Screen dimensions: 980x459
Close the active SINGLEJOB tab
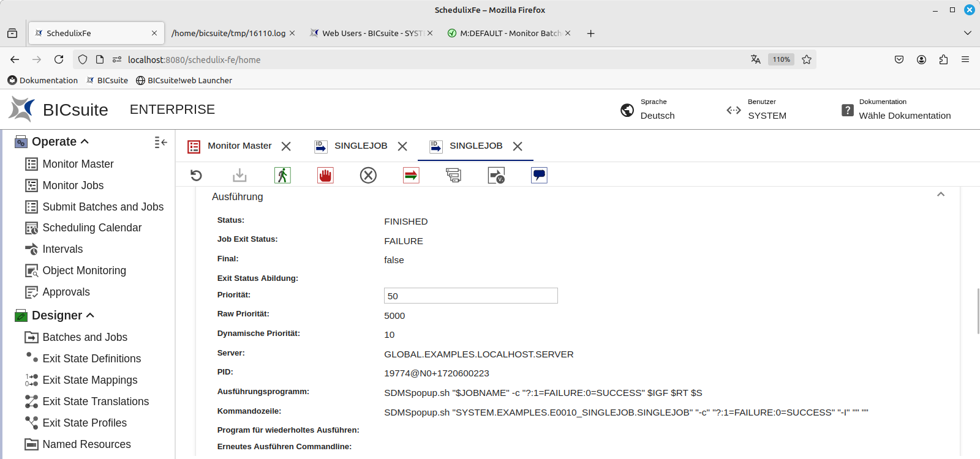(518, 146)
